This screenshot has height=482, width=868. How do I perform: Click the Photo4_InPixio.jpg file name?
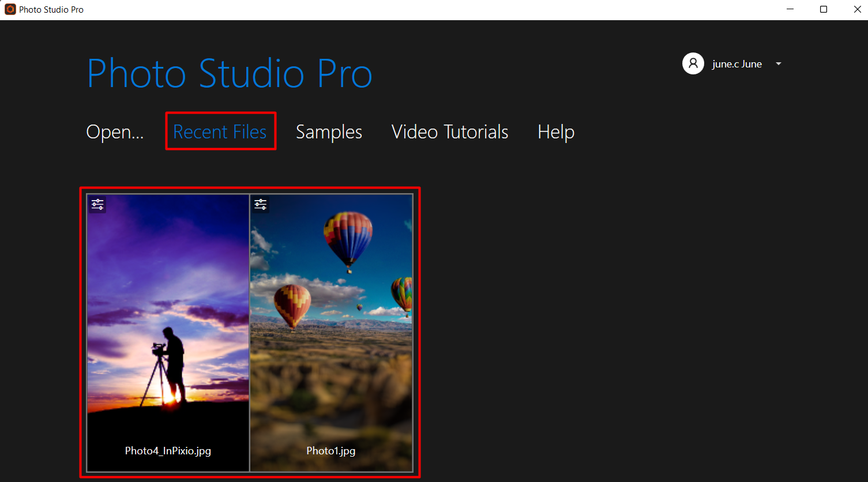tap(168, 451)
